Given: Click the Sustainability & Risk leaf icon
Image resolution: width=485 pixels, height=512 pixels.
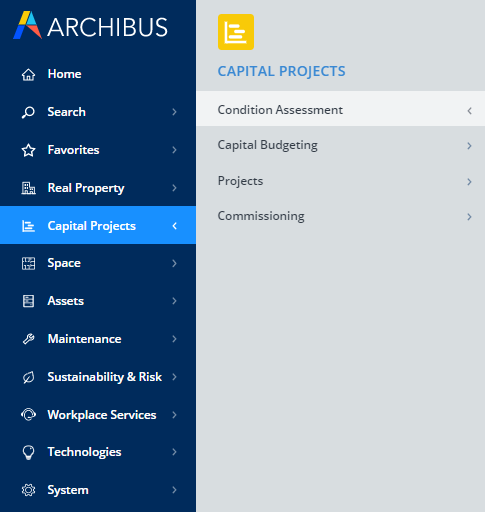Looking at the screenshot, I should pyautogui.click(x=28, y=377).
